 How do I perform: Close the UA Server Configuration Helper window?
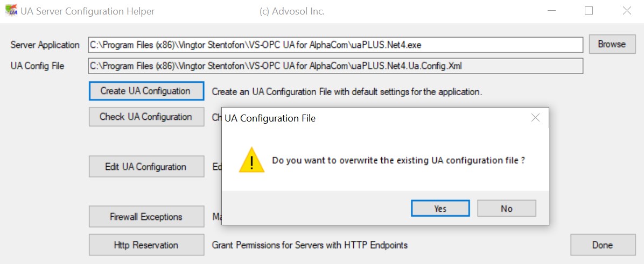[x=626, y=11]
